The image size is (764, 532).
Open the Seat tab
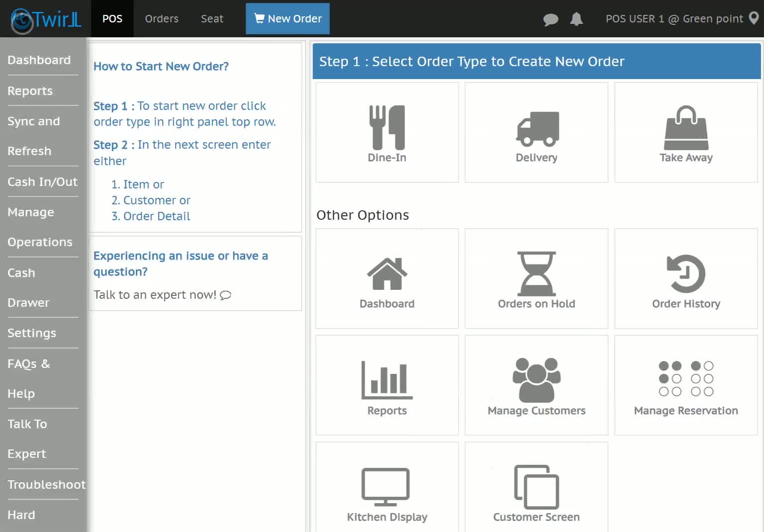pyautogui.click(x=212, y=18)
